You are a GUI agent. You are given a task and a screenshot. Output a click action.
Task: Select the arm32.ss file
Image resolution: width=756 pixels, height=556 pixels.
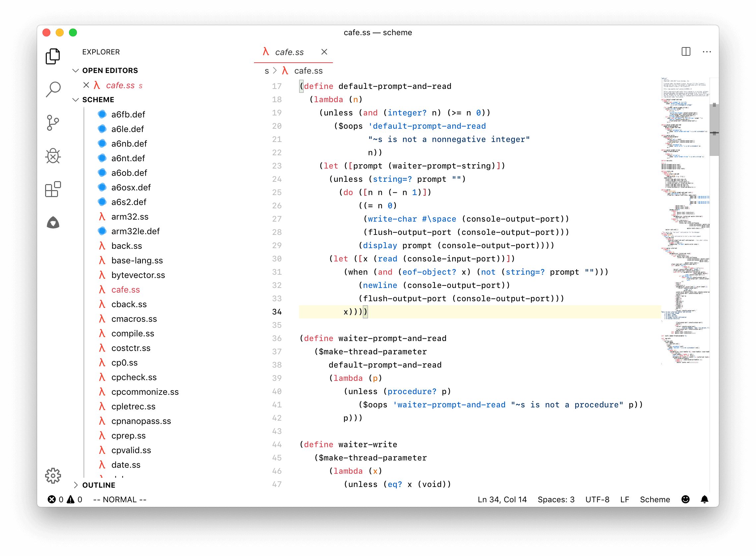click(x=130, y=216)
